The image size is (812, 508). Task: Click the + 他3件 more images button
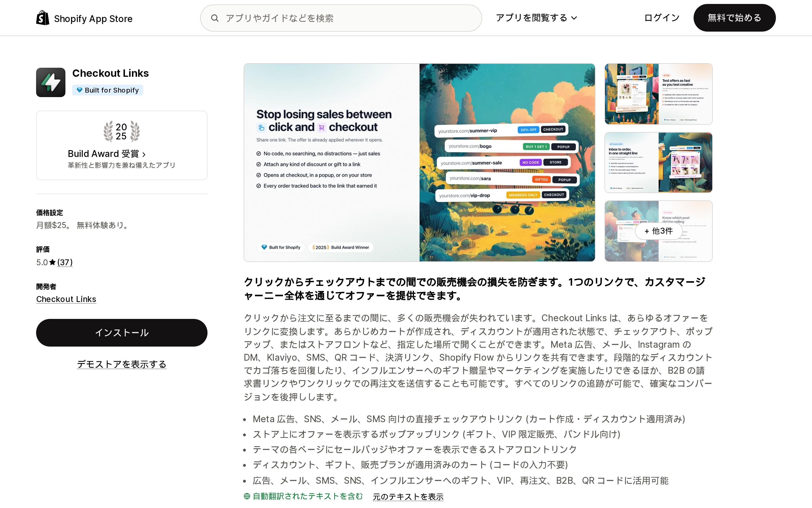pos(658,231)
